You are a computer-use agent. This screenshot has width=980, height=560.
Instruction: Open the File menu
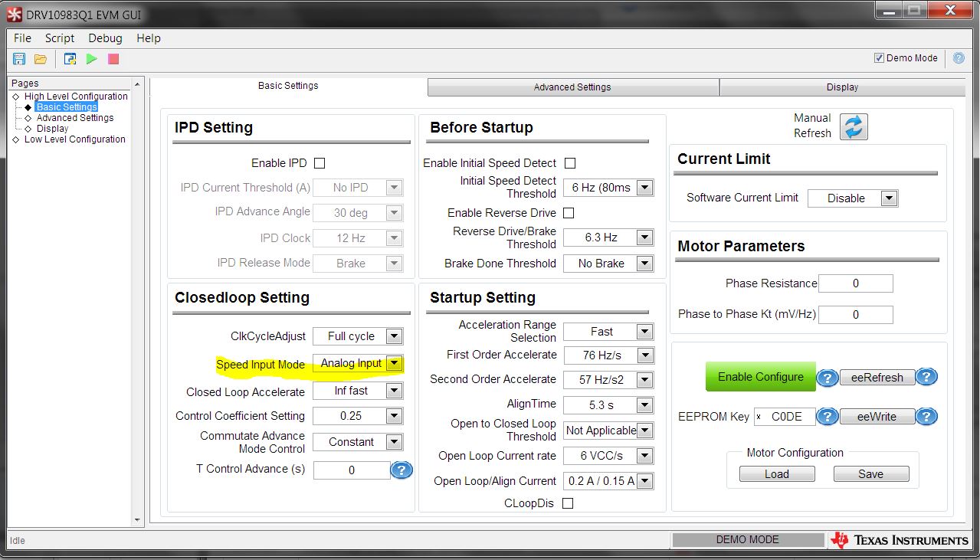(x=22, y=38)
